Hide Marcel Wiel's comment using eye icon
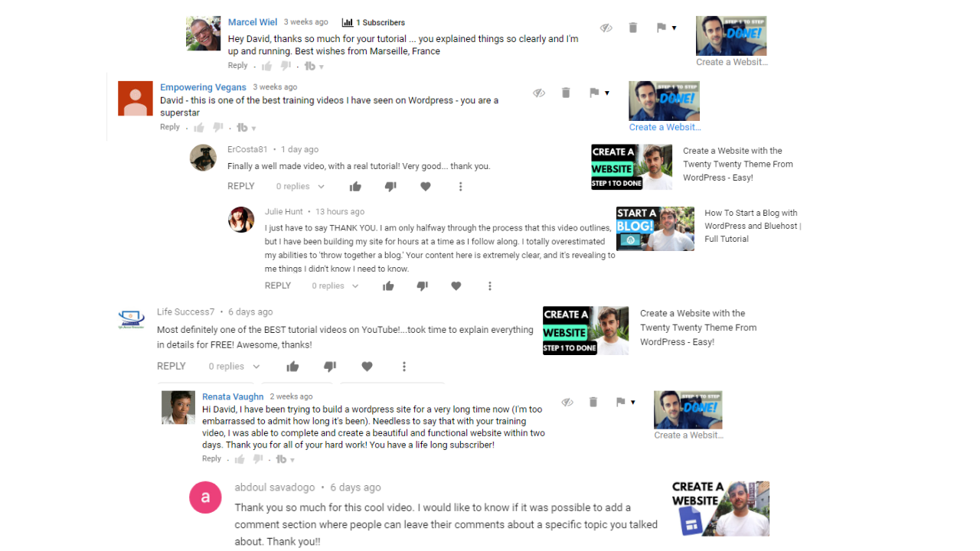This screenshot has height=551, width=980. tap(606, 28)
